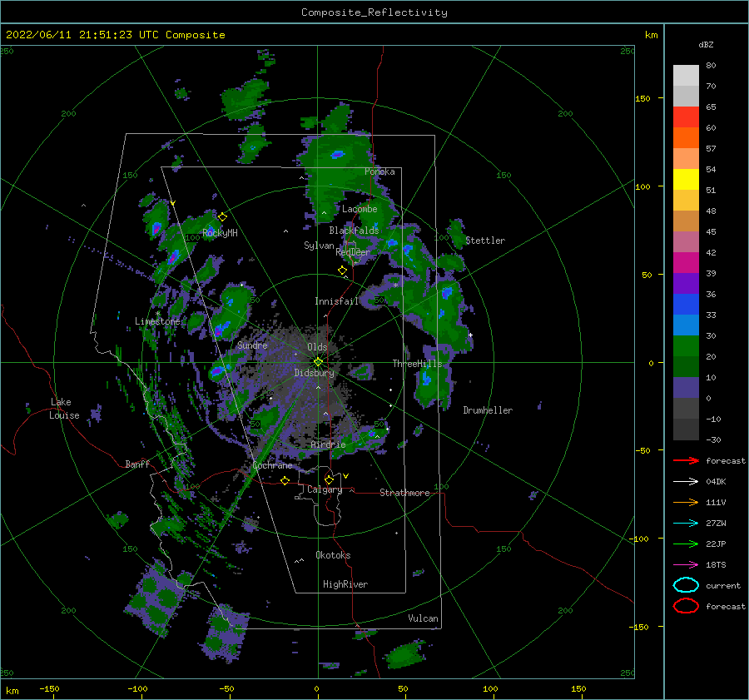Click the orange 111V arrow in legend
This screenshot has height=700, width=749.
pyautogui.click(x=686, y=502)
